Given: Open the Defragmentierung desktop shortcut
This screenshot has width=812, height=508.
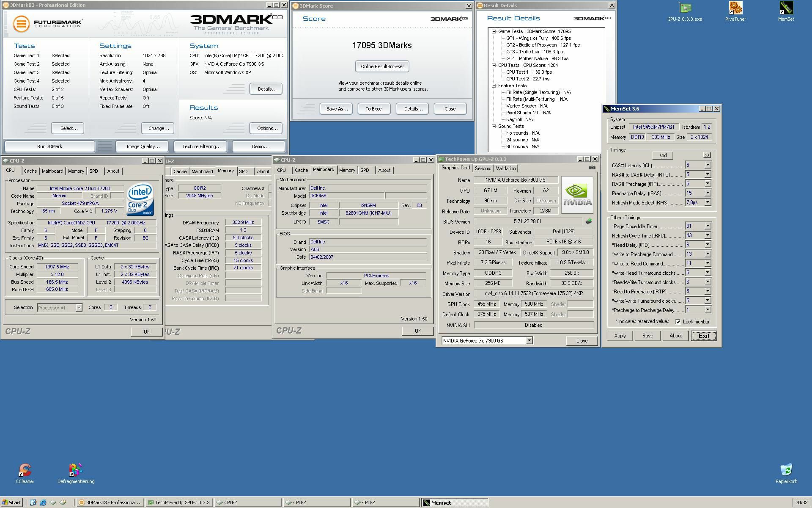Looking at the screenshot, I should 76,473.
